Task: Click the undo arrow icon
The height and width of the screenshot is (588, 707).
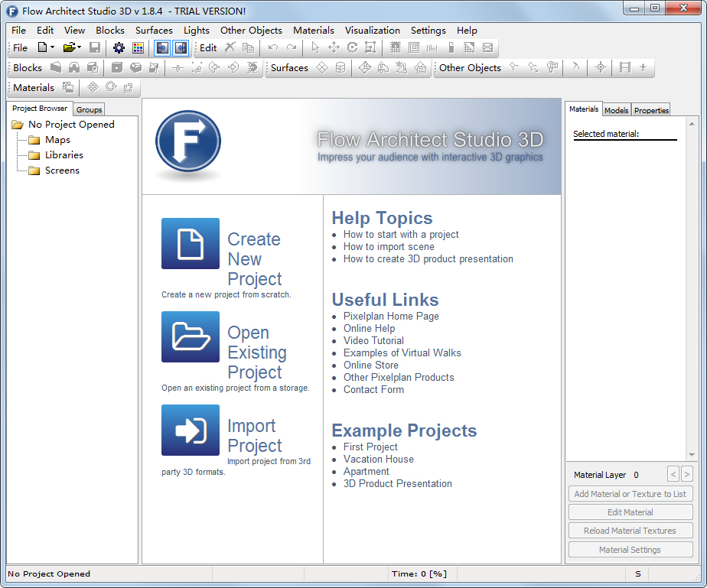Action: [273, 47]
